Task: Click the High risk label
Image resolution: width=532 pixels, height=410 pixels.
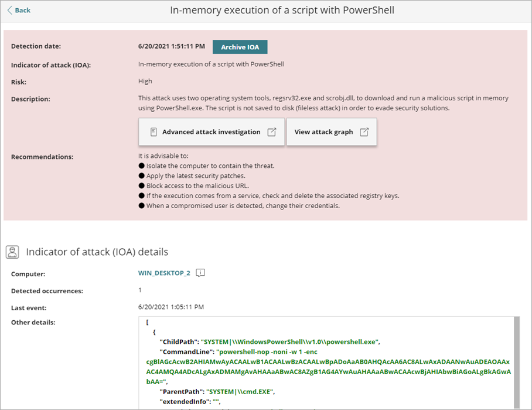Action: tap(145, 81)
